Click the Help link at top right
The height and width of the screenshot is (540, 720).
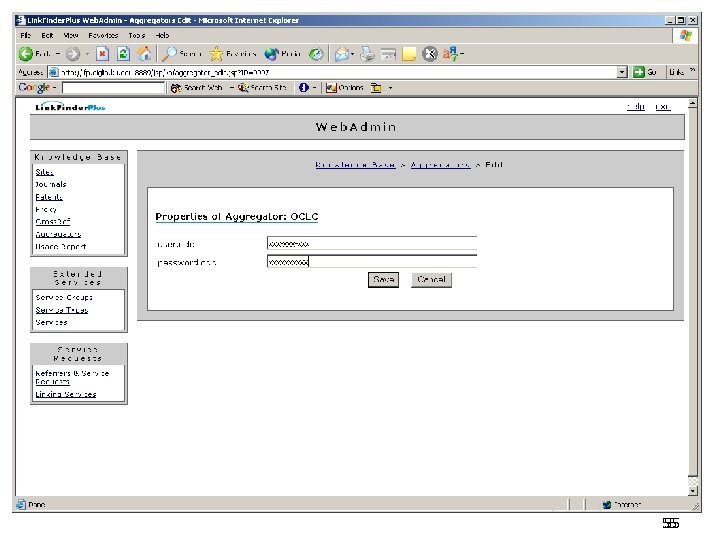[636, 107]
